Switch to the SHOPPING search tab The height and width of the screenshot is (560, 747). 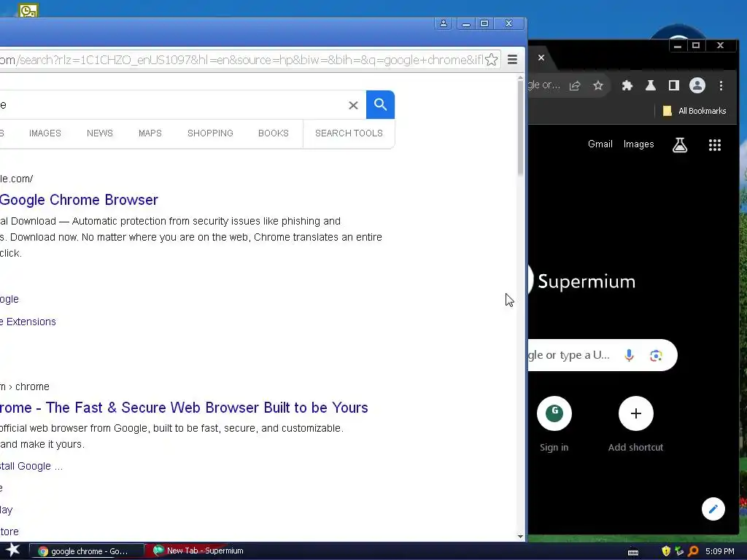coord(210,133)
